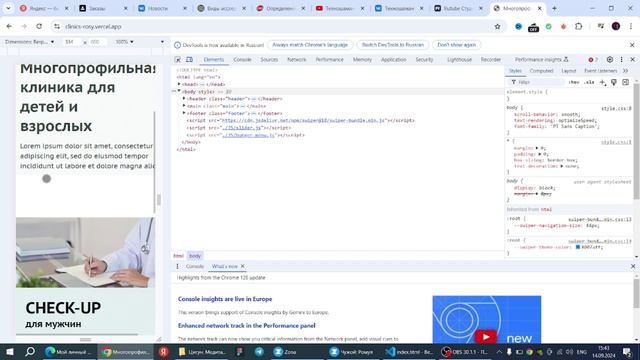Open the Application tab
Image resolution: width=640 pixels, height=360 pixels.
tap(393, 60)
